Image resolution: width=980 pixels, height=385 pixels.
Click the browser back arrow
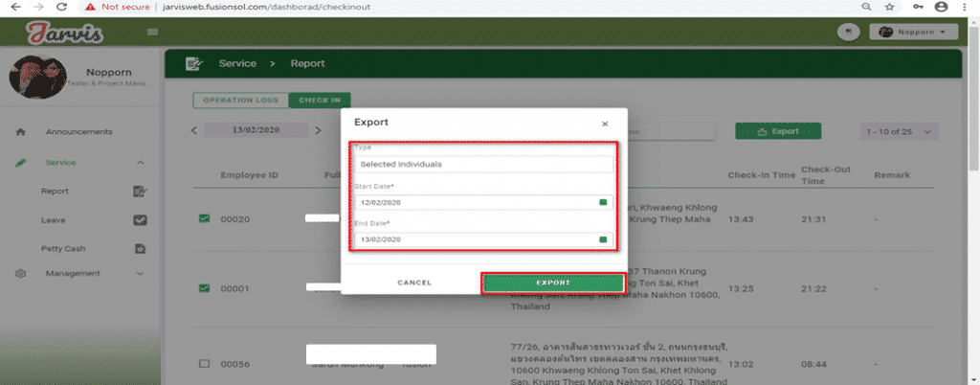tap(13, 7)
